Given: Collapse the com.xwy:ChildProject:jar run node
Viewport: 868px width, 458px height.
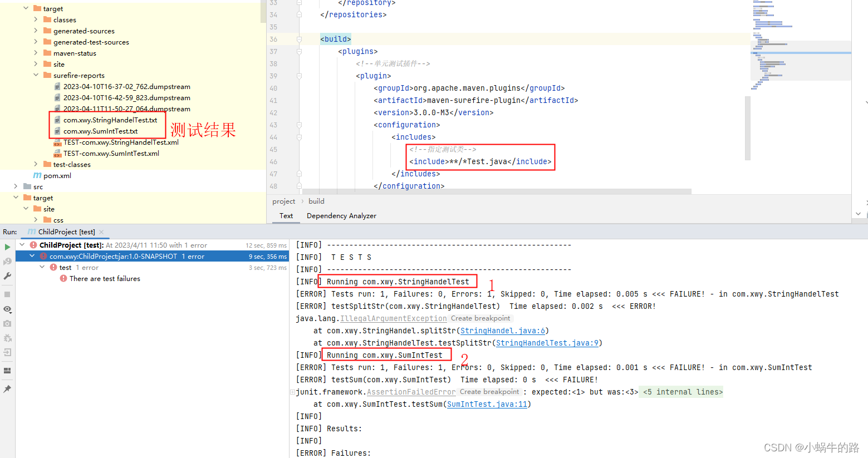Looking at the screenshot, I should pyautogui.click(x=32, y=256).
